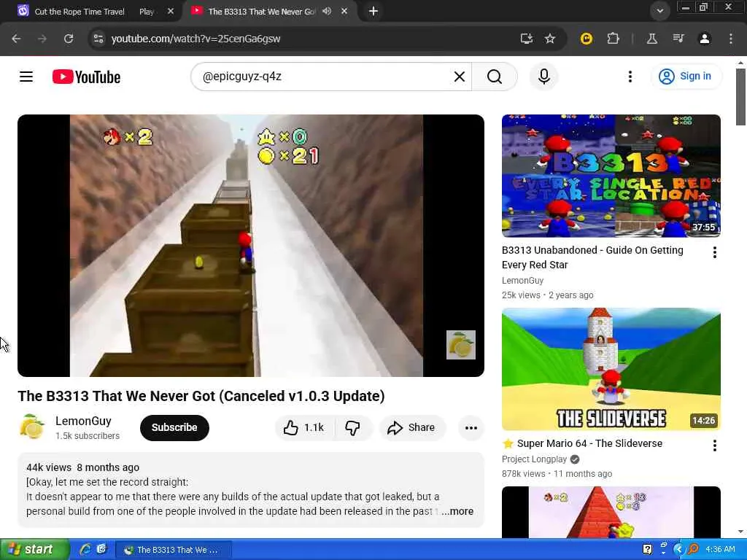Select the B3313 That We Never Got tab
Screen dimensions: 747x560
[262, 12]
